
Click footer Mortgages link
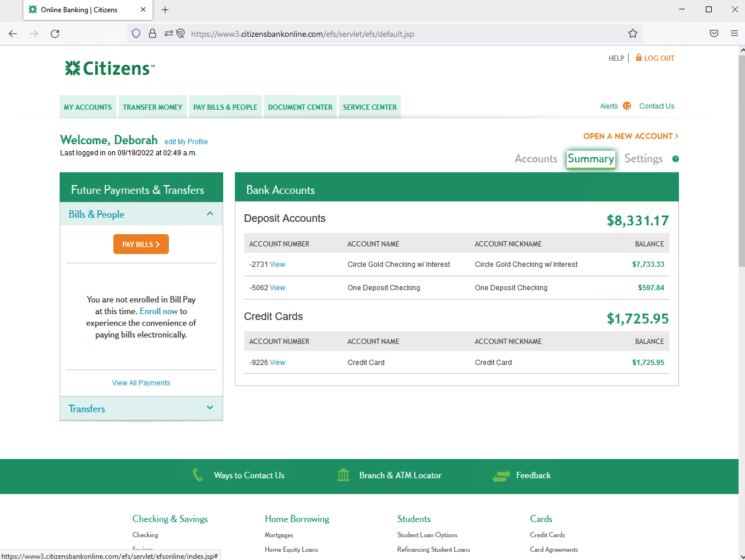279,535
